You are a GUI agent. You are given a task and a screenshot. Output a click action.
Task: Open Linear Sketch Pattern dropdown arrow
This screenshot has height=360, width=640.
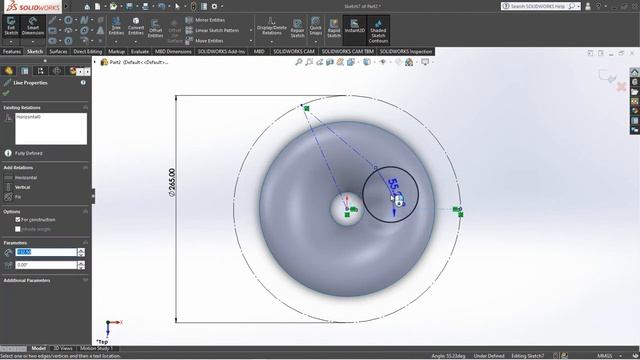(251, 30)
